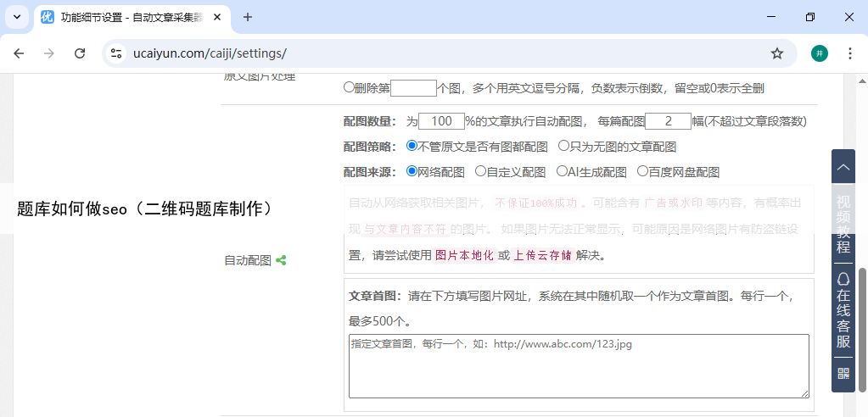This screenshot has width=868, height=417.
Task: Click the 图片本地化 highlighted text
Action: [x=464, y=255]
